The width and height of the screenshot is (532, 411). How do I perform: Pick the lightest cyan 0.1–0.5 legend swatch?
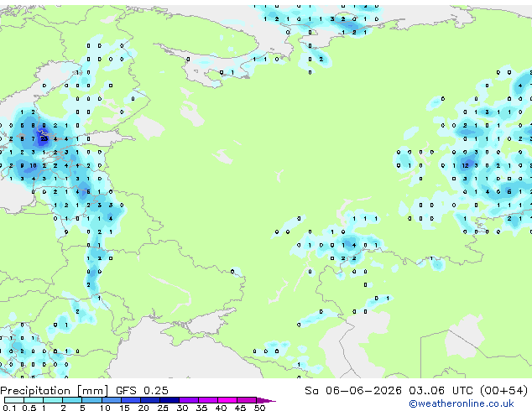pyautogui.click(x=14, y=400)
